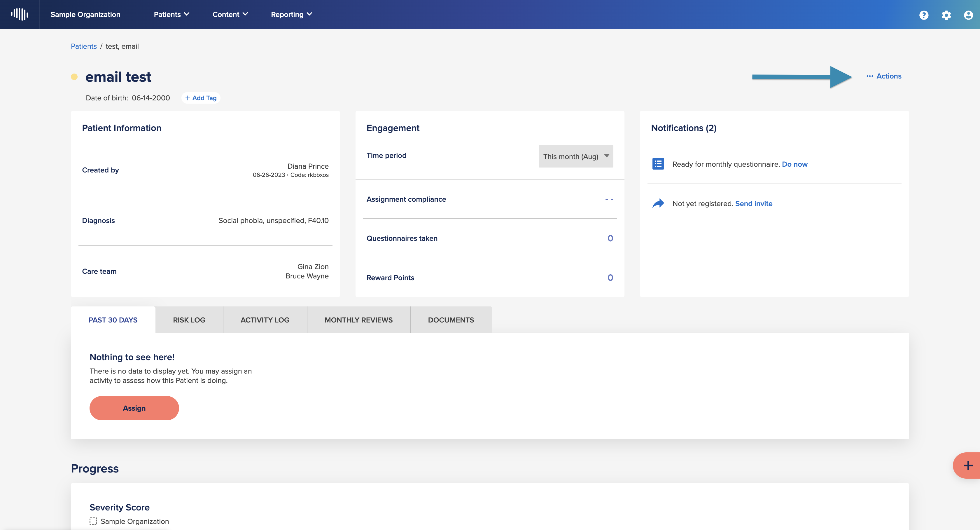
Task: Expand the Patients menu dropdown
Action: tap(171, 15)
